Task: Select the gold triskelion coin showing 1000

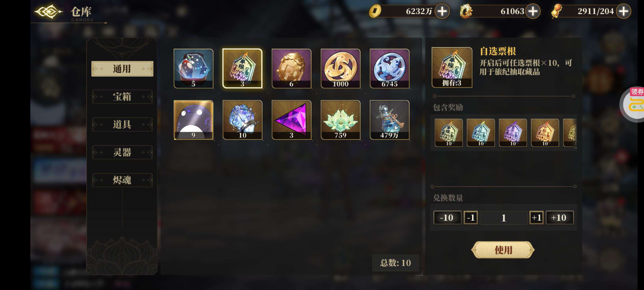Action: tap(340, 68)
